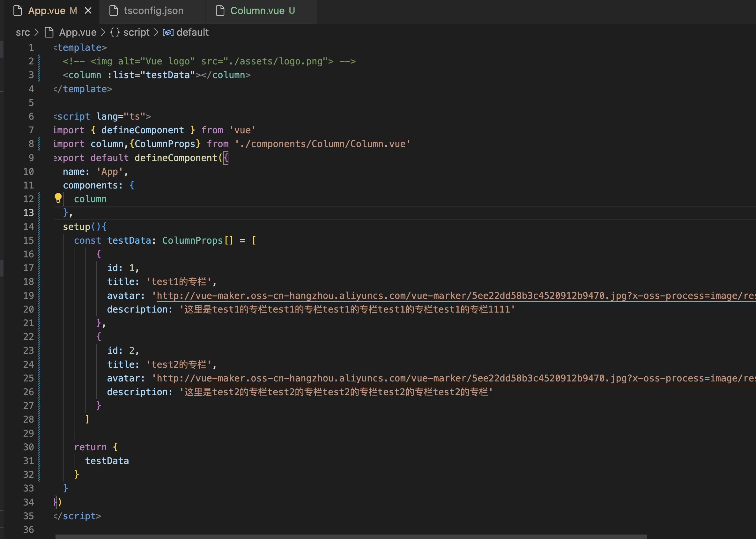Click the 'setup' function name on line 14
The height and width of the screenshot is (539, 756).
77,227
